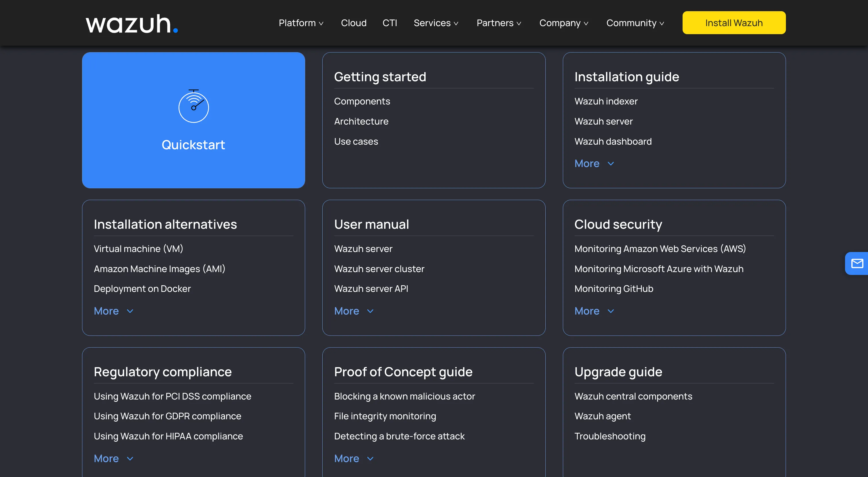Go to the Cloud page
Image resolution: width=868 pixels, height=477 pixels.
(x=353, y=23)
